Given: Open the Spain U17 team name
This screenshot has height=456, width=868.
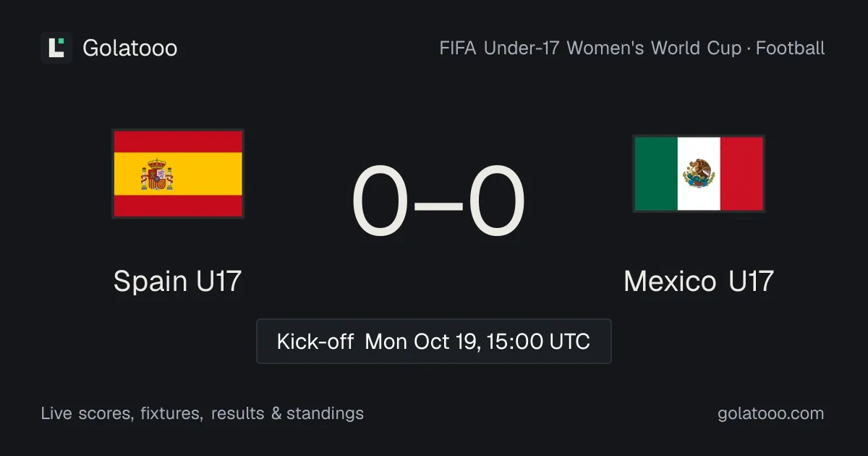Looking at the screenshot, I should (x=177, y=281).
